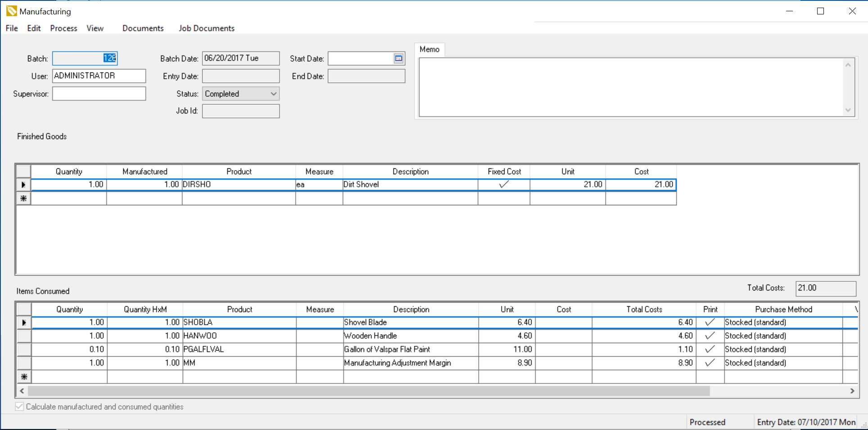Image resolution: width=868 pixels, height=430 pixels.
Task: Click the Items Consumed scroll left arrow
Action: (x=22, y=391)
